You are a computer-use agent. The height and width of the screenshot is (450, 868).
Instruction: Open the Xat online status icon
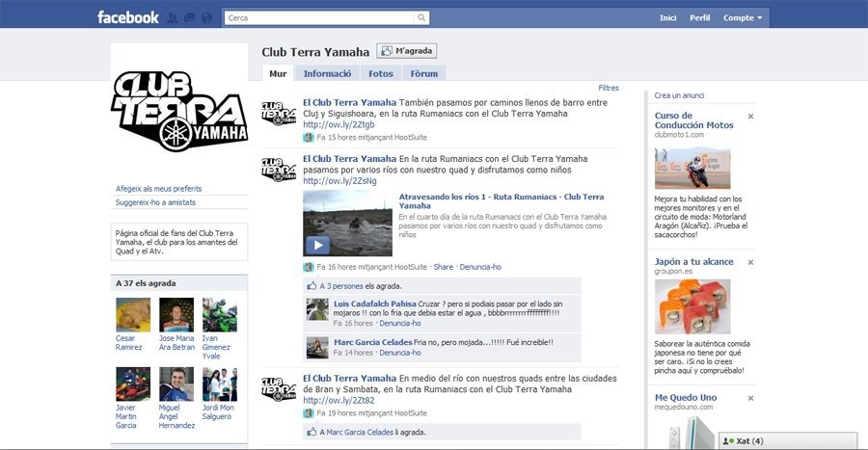point(728,441)
